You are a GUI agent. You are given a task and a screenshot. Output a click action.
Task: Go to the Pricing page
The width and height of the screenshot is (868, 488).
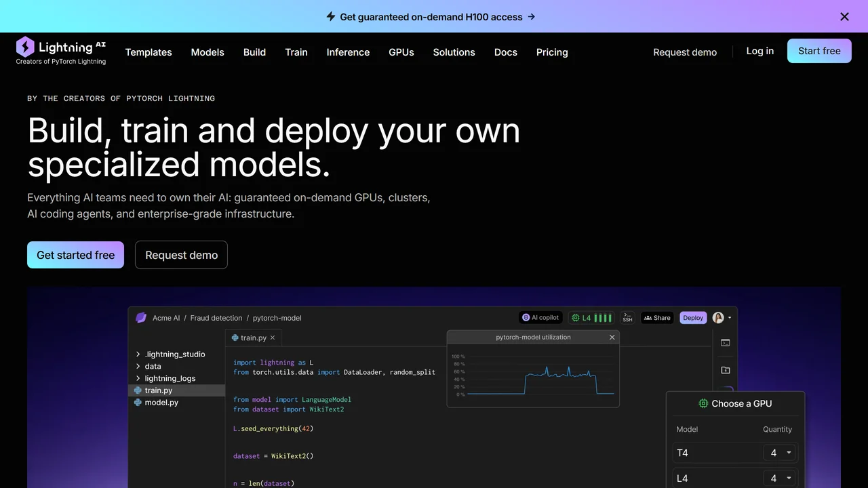coord(552,52)
